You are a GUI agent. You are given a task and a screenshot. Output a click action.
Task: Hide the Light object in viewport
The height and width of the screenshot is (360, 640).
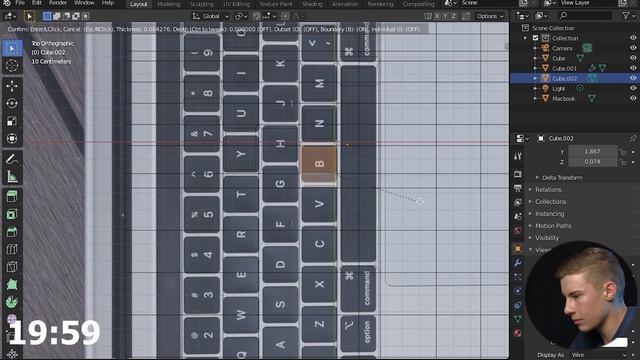[x=633, y=88]
